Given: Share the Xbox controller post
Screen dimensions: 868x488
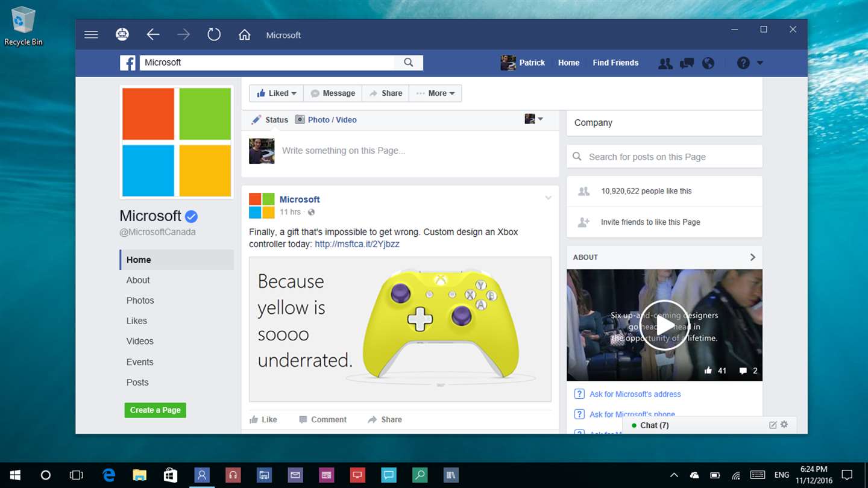Looking at the screenshot, I should point(385,419).
